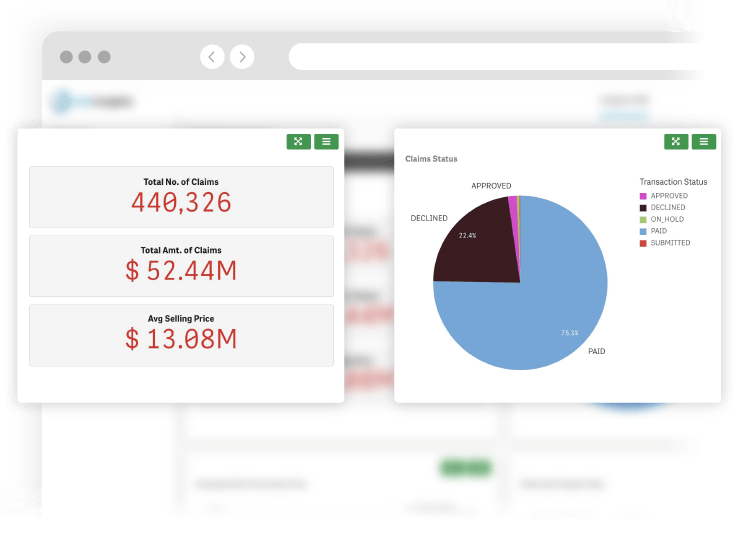Expand the Claims Status chart to fullscreen
Viewport: 734px width, 550px height.
676,141
